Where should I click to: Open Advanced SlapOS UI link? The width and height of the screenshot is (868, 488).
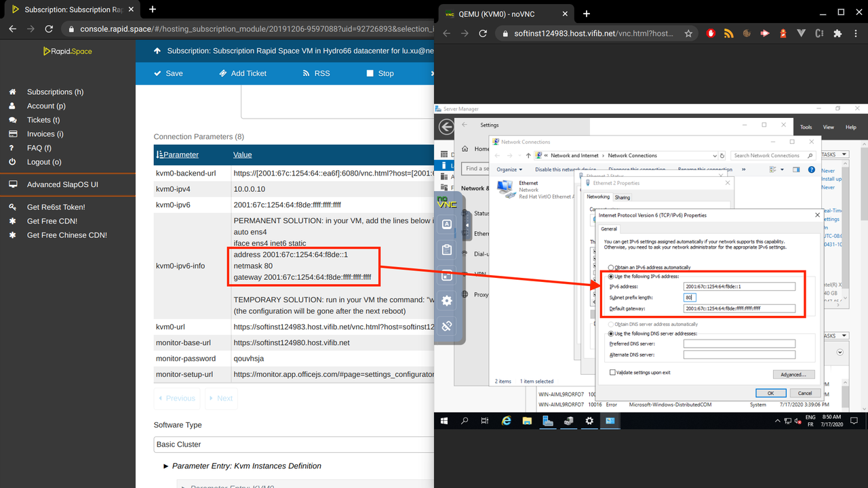click(x=62, y=184)
